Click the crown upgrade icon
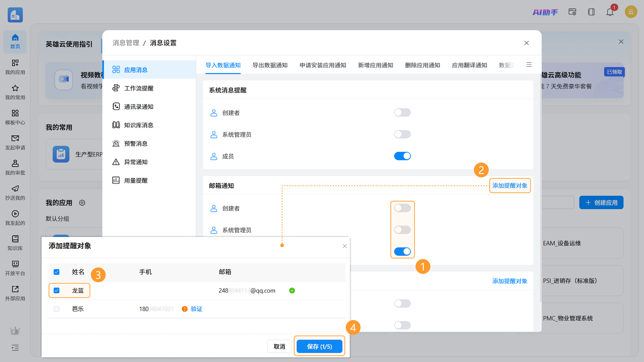 coord(15,330)
